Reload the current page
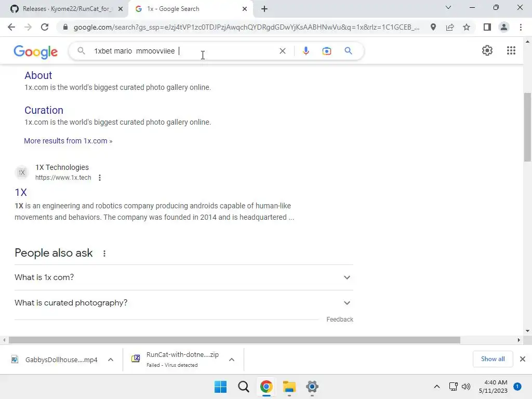Image resolution: width=532 pixels, height=399 pixels. tap(45, 27)
